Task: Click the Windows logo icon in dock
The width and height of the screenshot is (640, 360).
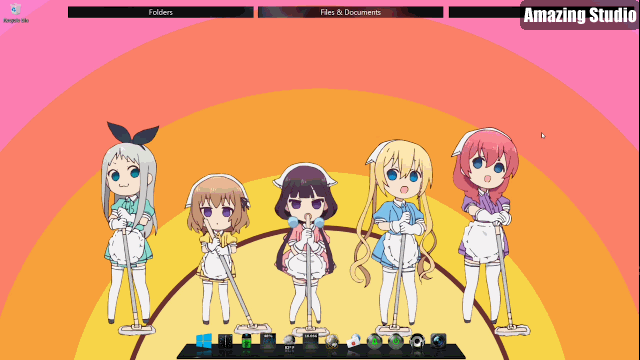Action: [204, 341]
